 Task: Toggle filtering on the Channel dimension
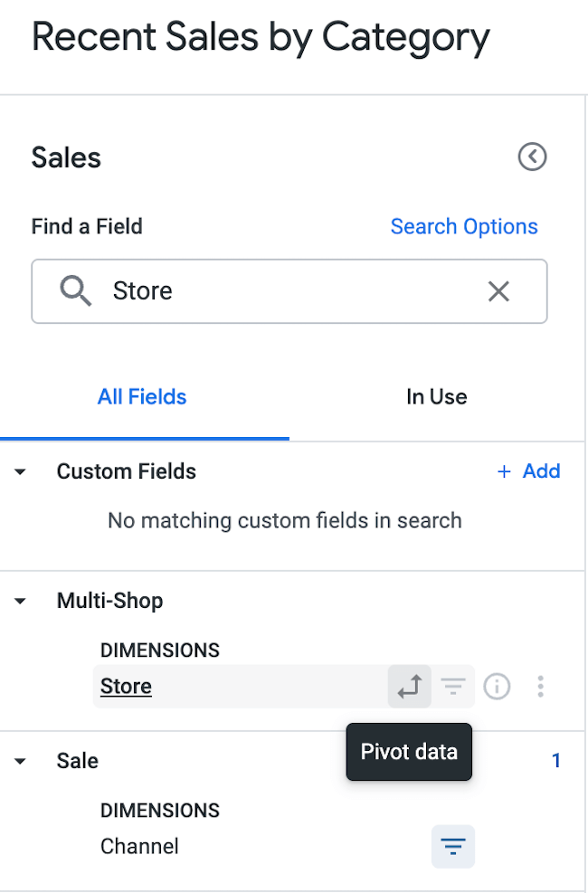(452, 846)
